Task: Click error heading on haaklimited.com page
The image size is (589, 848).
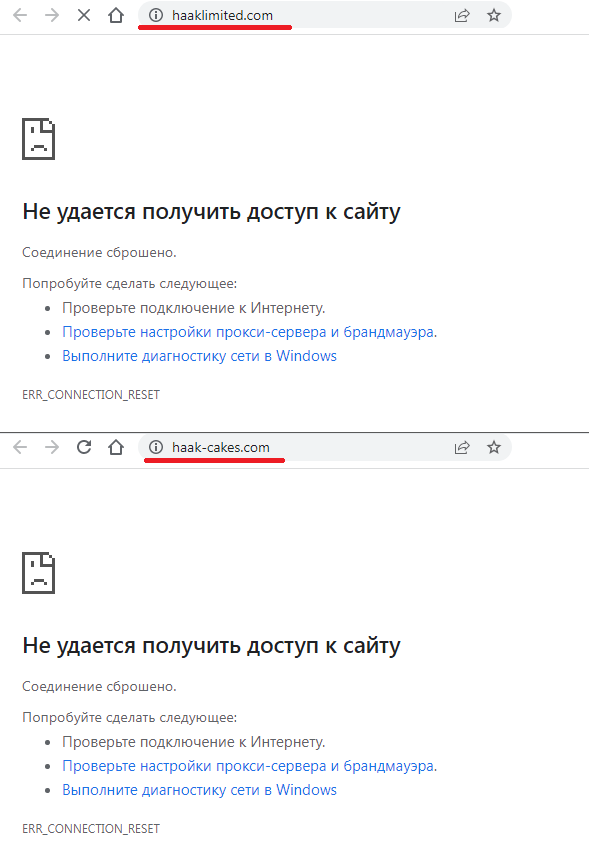Action: (x=211, y=212)
